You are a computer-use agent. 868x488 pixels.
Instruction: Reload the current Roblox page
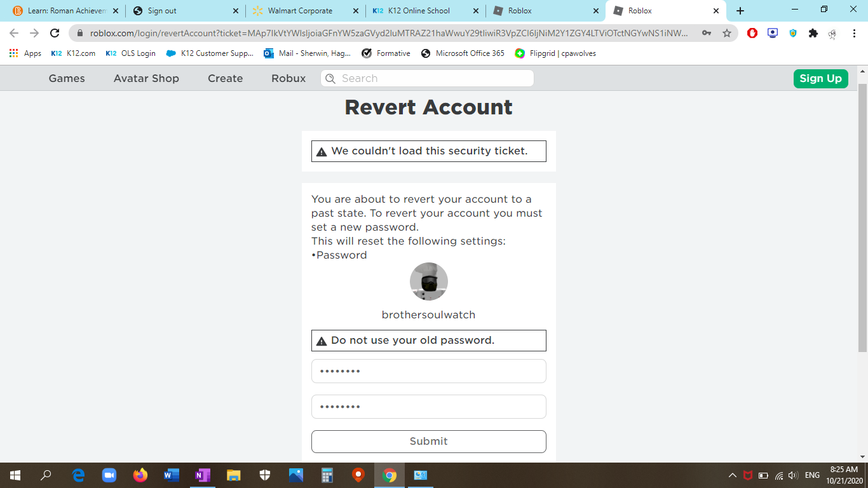(x=55, y=33)
